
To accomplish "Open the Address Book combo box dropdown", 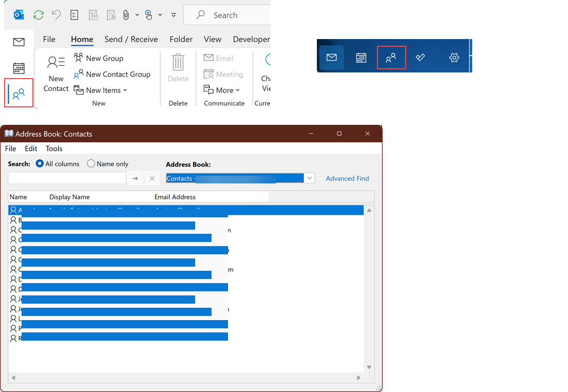I will point(309,178).
